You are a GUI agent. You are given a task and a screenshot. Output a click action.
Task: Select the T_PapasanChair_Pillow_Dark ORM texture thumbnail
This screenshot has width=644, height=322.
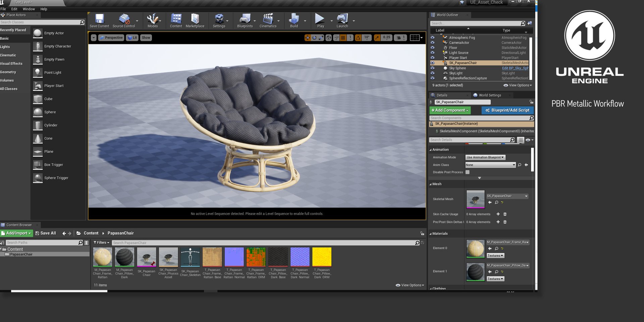tap(322, 257)
